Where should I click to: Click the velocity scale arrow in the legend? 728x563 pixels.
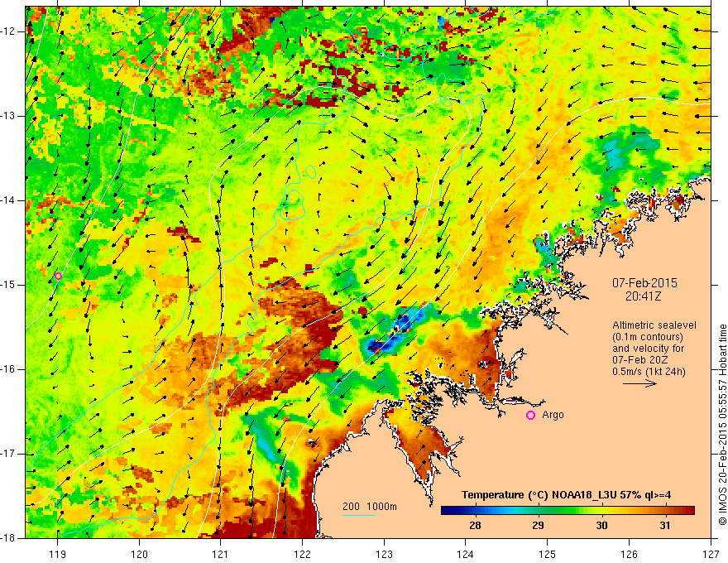point(639,383)
